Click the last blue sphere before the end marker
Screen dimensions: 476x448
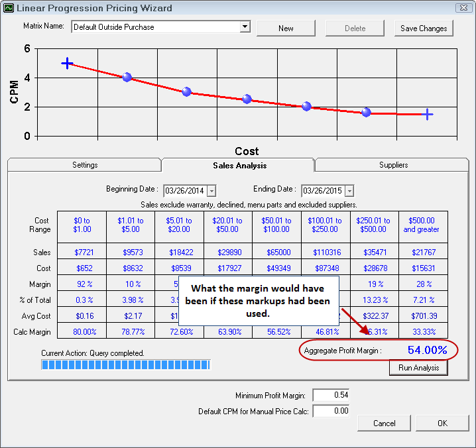[x=366, y=113]
